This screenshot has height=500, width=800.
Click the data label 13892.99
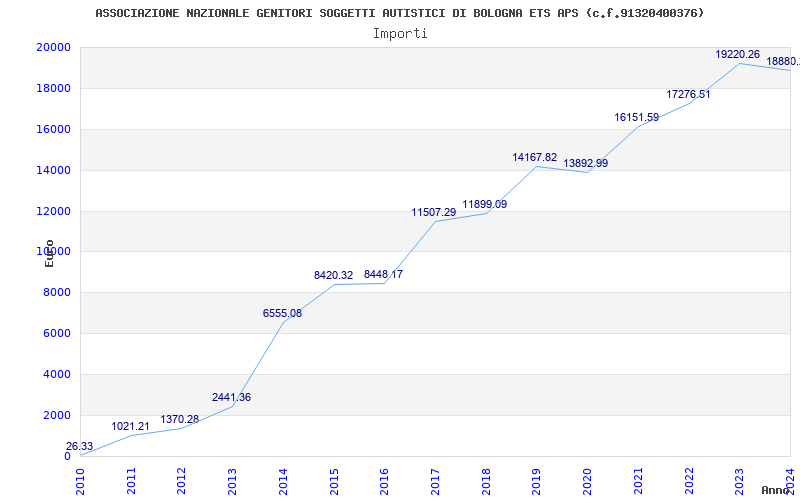coord(586,164)
